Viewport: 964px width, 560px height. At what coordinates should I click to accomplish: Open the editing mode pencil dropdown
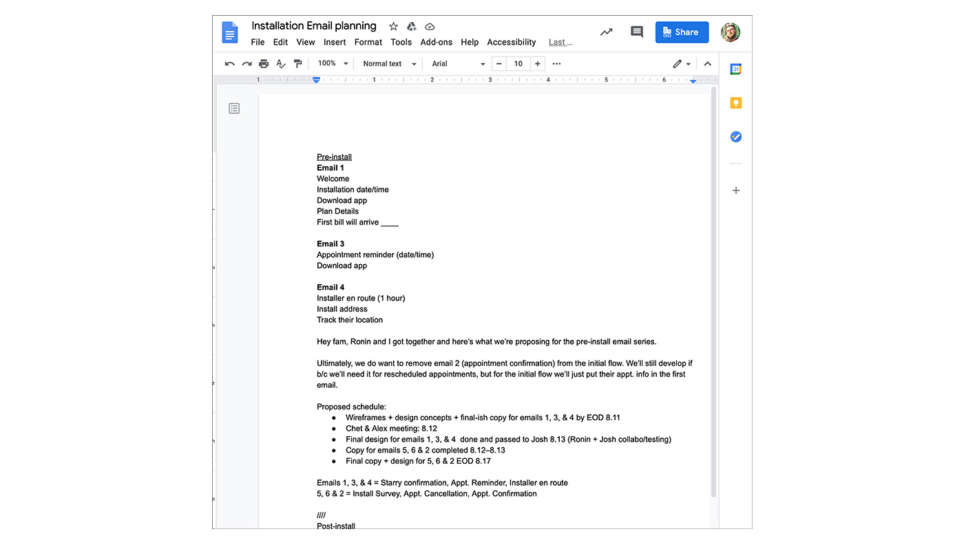(682, 64)
